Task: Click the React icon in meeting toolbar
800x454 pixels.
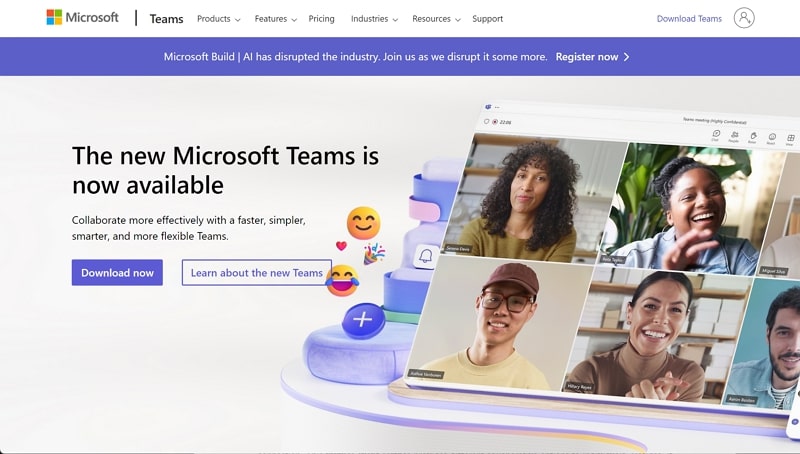Action: point(772,138)
